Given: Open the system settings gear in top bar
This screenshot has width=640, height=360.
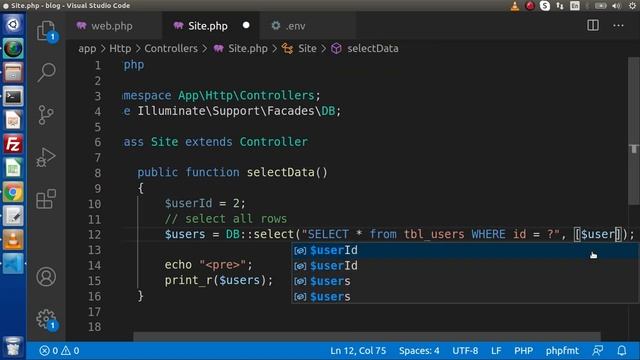Looking at the screenshot, I should [632, 6].
